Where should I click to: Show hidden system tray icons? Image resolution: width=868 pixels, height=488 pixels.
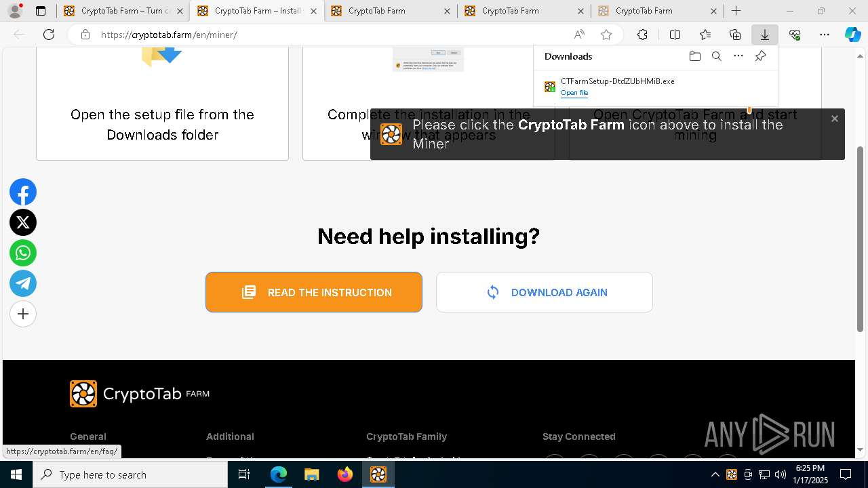coord(715,474)
